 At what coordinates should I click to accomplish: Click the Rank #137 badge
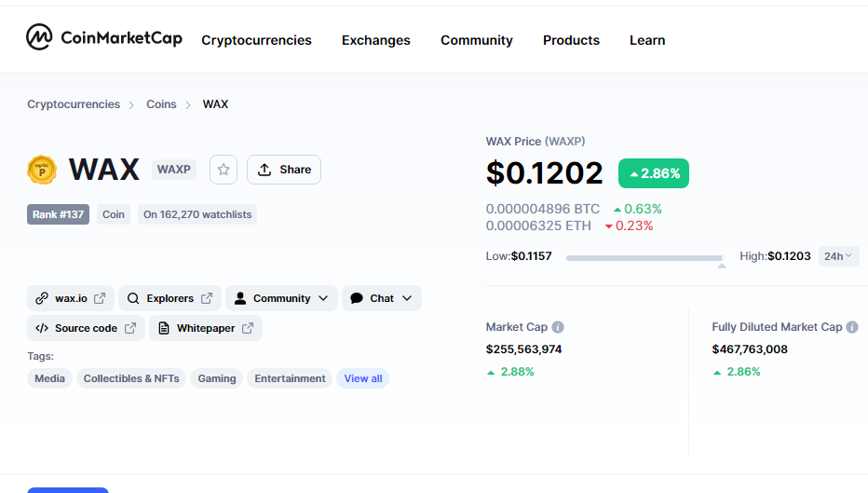pyautogui.click(x=58, y=214)
